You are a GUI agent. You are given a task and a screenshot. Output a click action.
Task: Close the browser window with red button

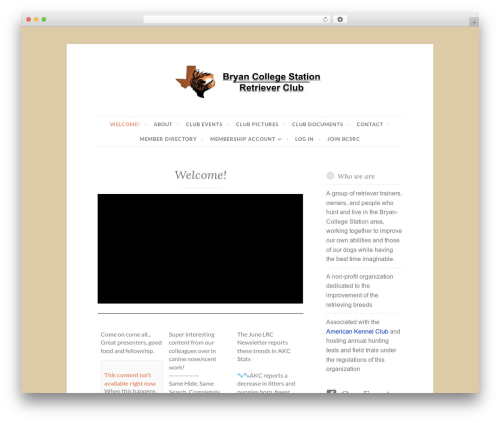29,20
